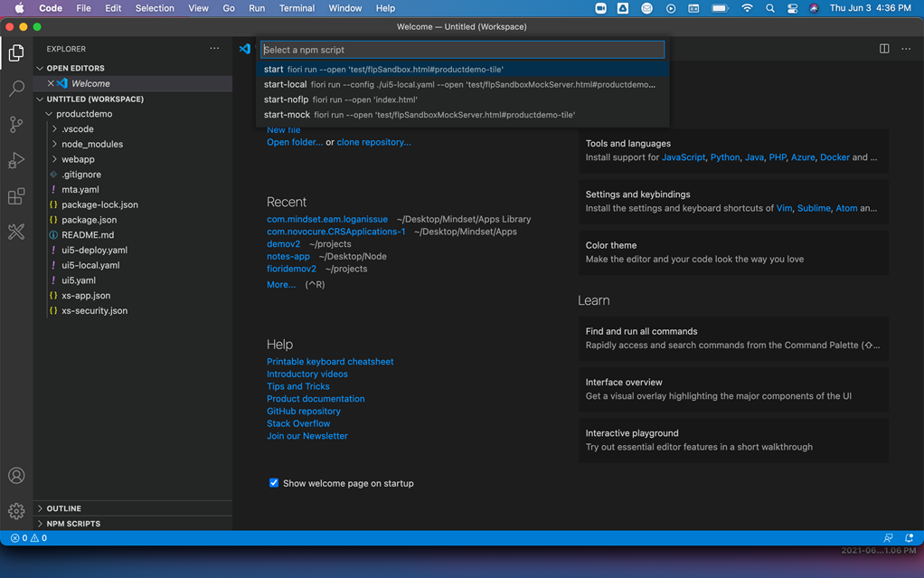Collapse the productdemo folder

point(50,114)
